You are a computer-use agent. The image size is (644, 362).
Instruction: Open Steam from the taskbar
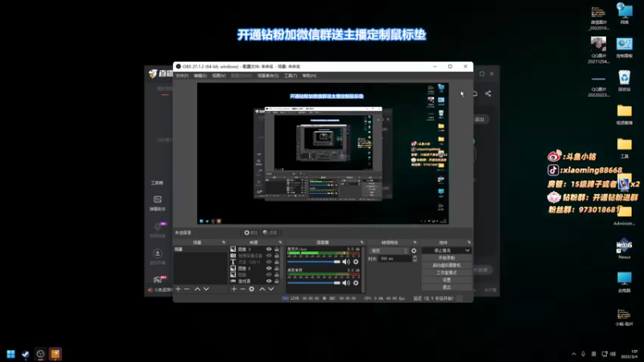click(26, 354)
